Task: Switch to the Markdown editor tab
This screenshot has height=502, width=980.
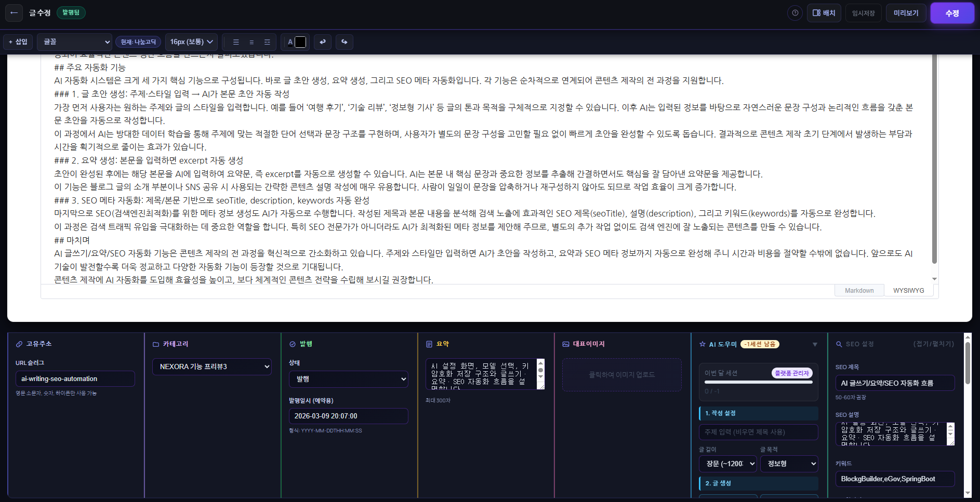Action: pos(859,291)
